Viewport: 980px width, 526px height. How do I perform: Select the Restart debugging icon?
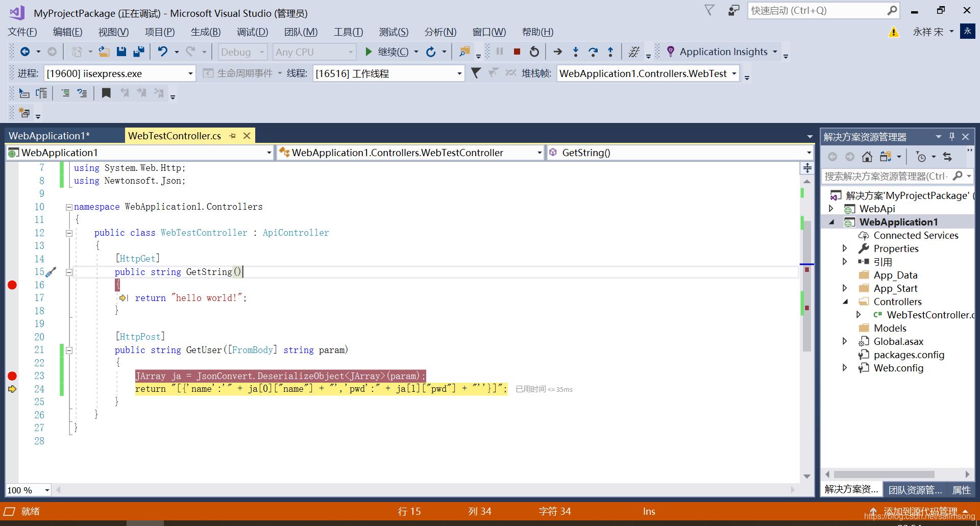(x=534, y=52)
